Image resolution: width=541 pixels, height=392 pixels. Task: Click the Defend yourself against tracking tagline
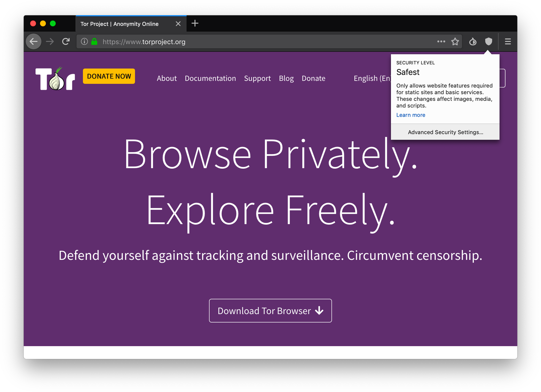(270, 255)
